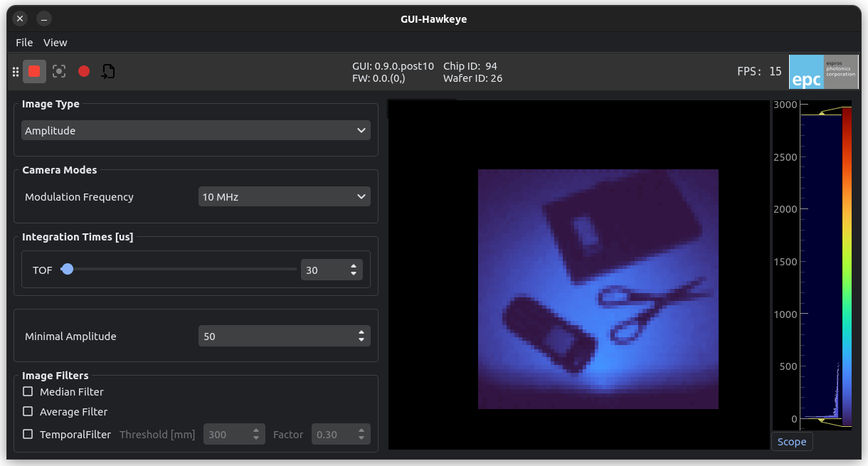Click the lower histogram level marker
The width and height of the screenshot is (868, 466).
(x=822, y=420)
